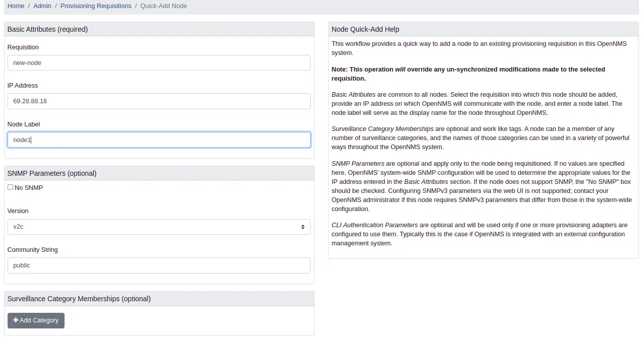The height and width of the screenshot is (337, 644).
Task: Click the plus icon on Add Category
Action: [x=16, y=320]
